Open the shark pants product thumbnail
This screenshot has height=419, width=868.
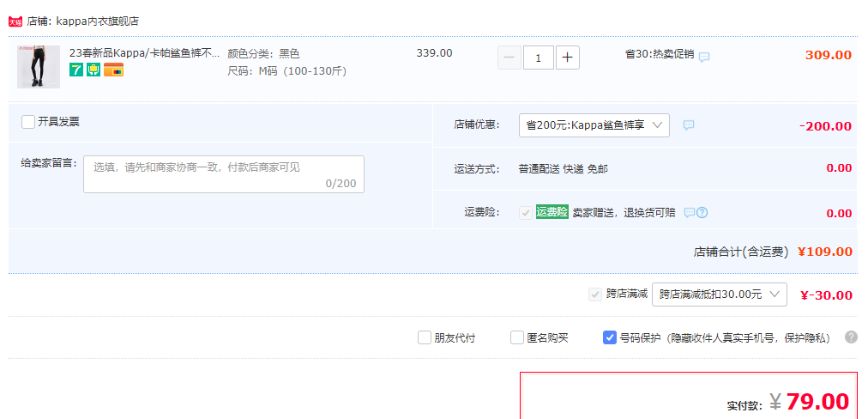pyautogui.click(x=39, y=67)
